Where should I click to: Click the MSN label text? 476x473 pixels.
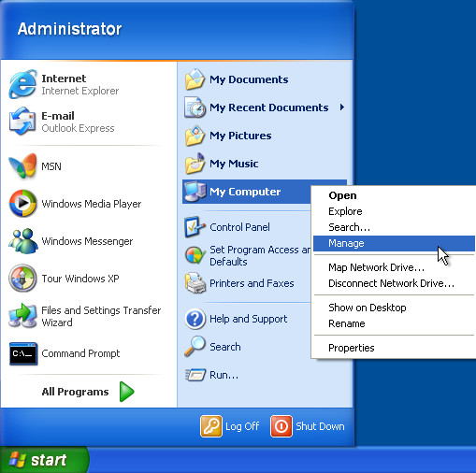[51, 166]
